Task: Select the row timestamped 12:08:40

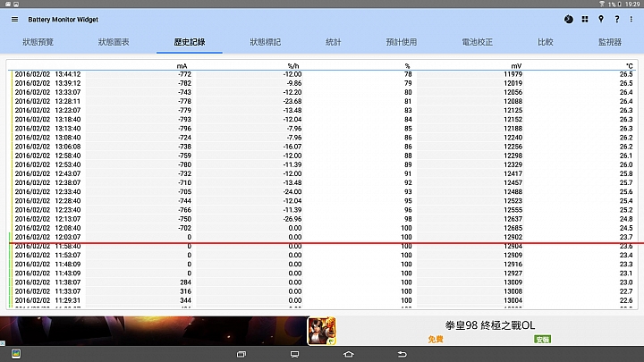Action: coord(322,228)
